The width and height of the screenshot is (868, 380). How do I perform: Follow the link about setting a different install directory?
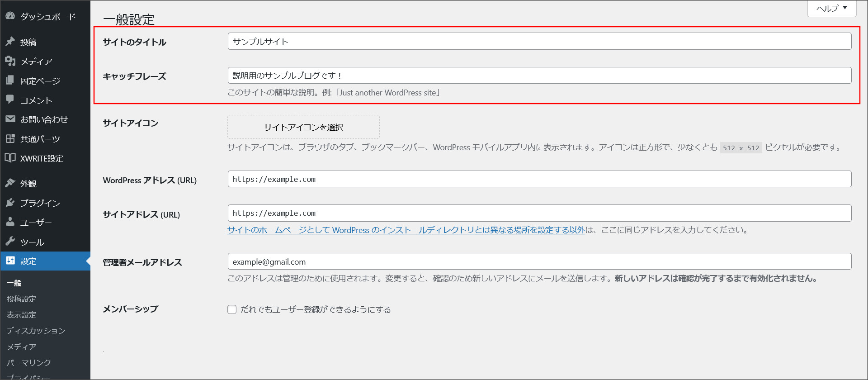[406, 230]
